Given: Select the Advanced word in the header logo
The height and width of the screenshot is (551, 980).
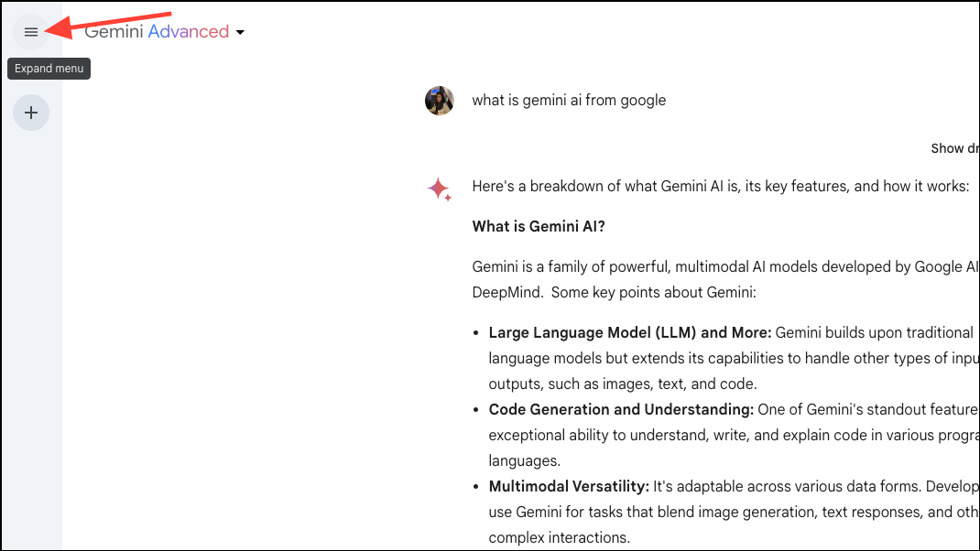Looking at the screenshot, I should (188, 31).
